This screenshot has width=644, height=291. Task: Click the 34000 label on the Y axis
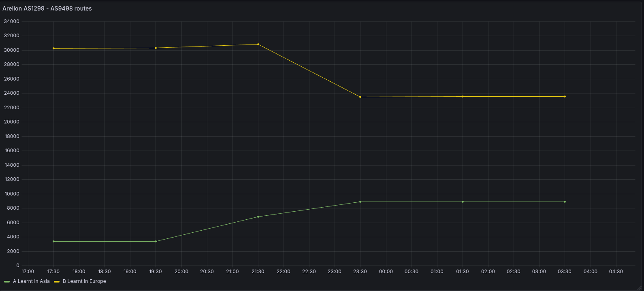(11, 21)
